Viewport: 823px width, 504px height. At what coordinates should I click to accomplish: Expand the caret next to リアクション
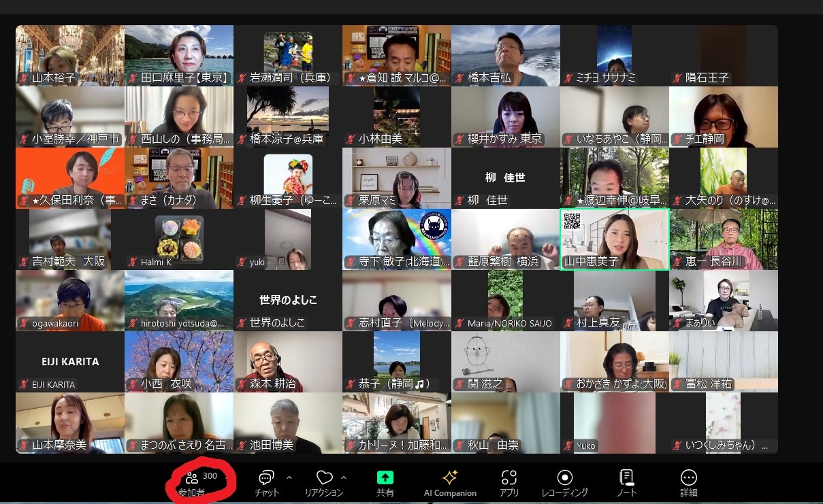point(343,477)
